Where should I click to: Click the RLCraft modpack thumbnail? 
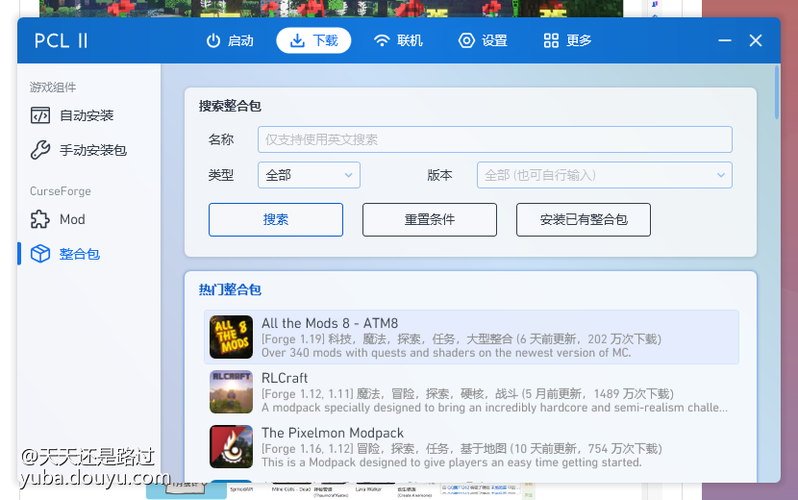point(231,392)
